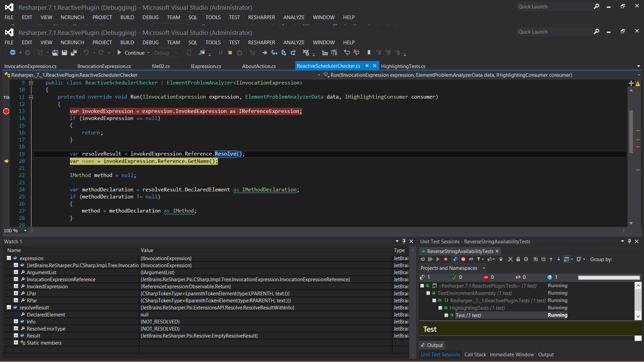The width and height of the screenshot is (644, 362).
Task: Click the Break All pause icon
Action: click(x=221, y=53)
